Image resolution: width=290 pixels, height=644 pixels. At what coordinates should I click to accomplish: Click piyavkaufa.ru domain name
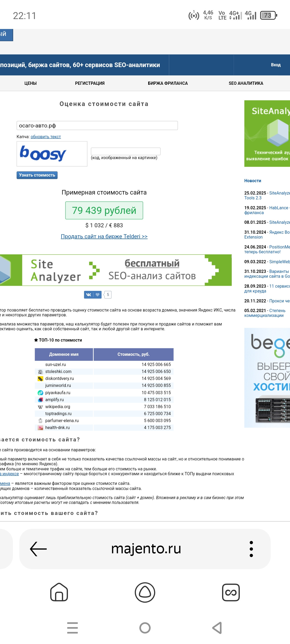point(58,393)
